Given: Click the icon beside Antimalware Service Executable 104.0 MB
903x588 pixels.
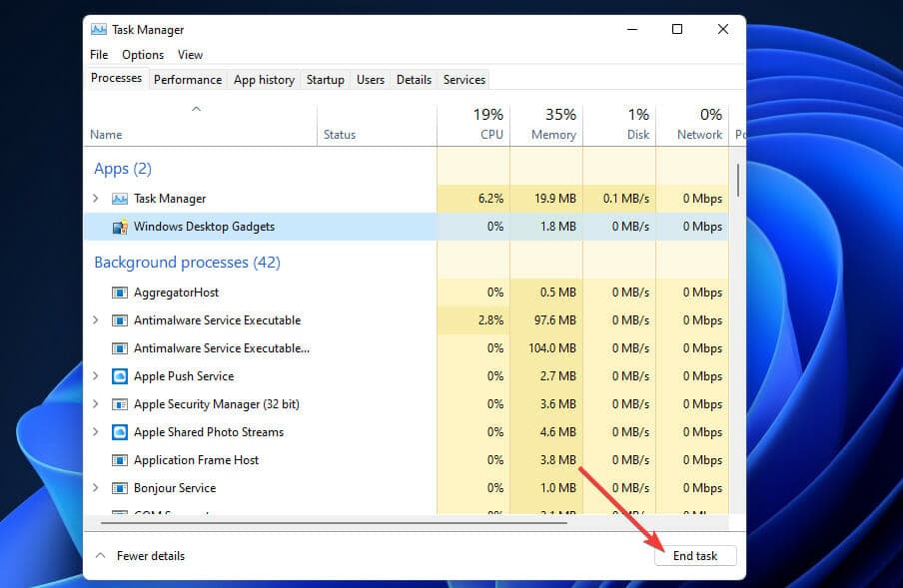Looking at the screenshot, I should [x=119, y=348].
